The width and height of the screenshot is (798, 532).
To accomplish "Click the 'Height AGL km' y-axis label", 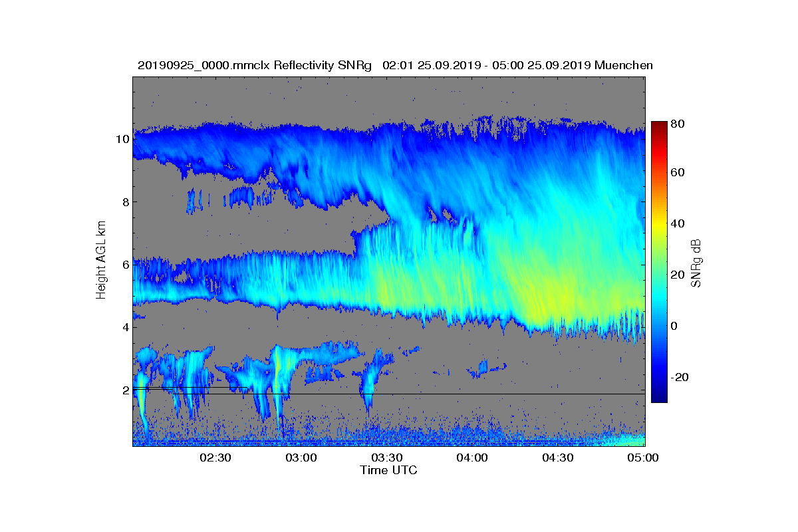I will (x=101, y=261).
